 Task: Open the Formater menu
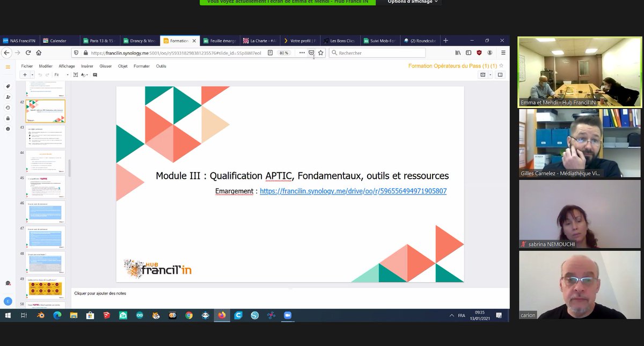pos(142,66)
